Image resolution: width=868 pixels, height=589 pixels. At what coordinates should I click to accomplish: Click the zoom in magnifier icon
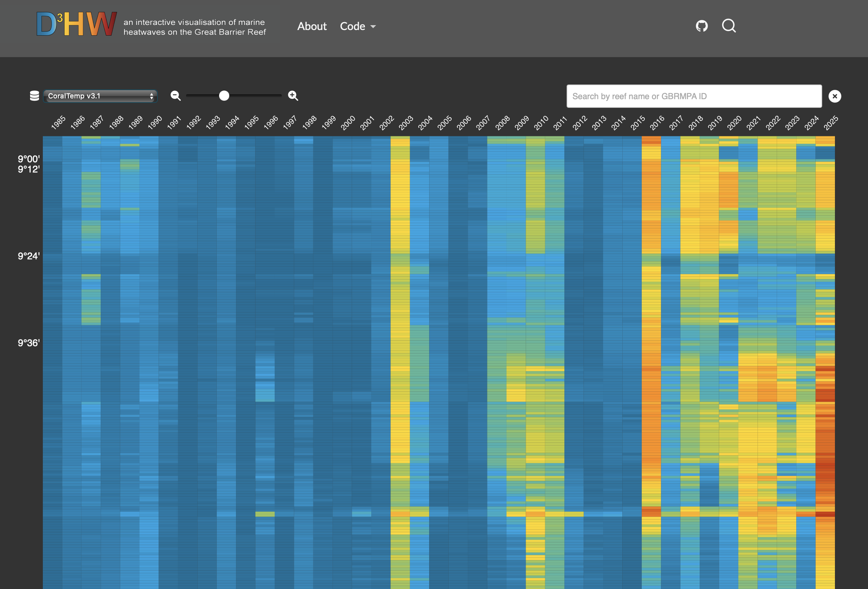(x=293, y=96)
